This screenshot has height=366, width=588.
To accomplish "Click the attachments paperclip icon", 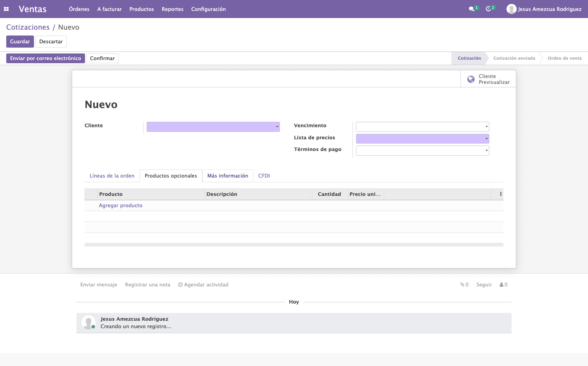I will 462,285.
